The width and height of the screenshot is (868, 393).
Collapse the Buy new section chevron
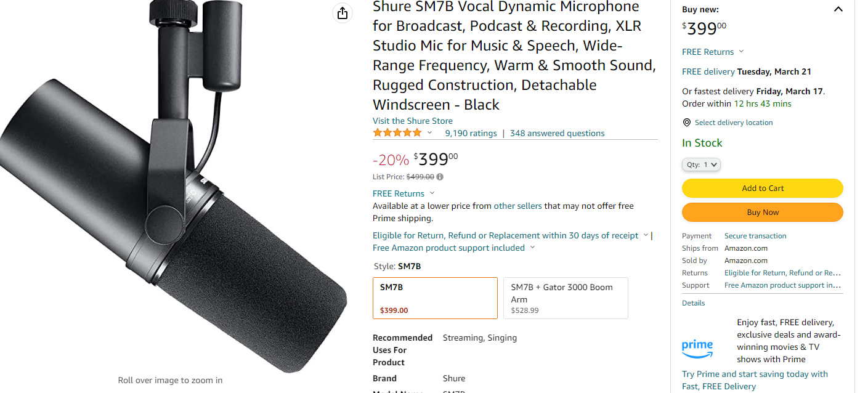(838, 9)
